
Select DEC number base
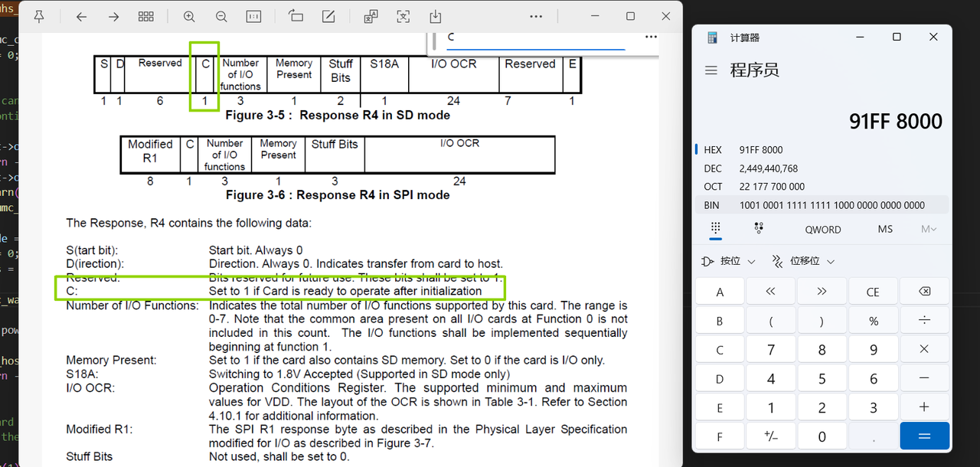pos(821,168)
